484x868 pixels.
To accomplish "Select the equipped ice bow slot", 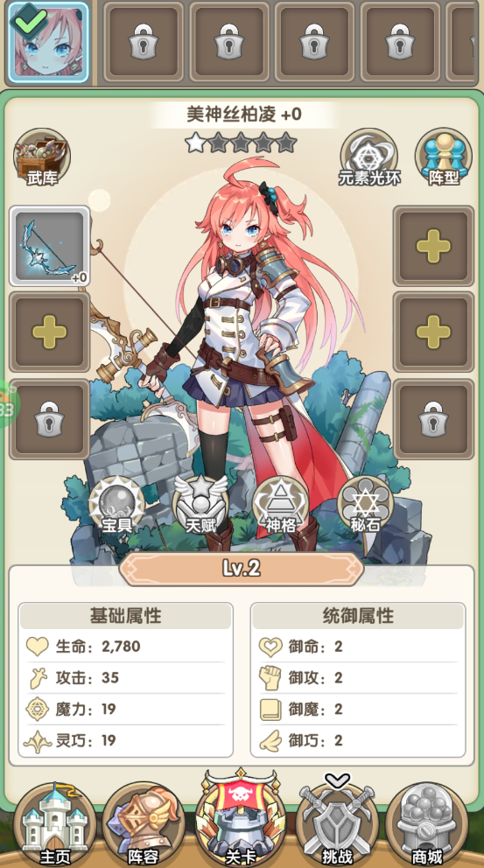I will click(50, 246).
